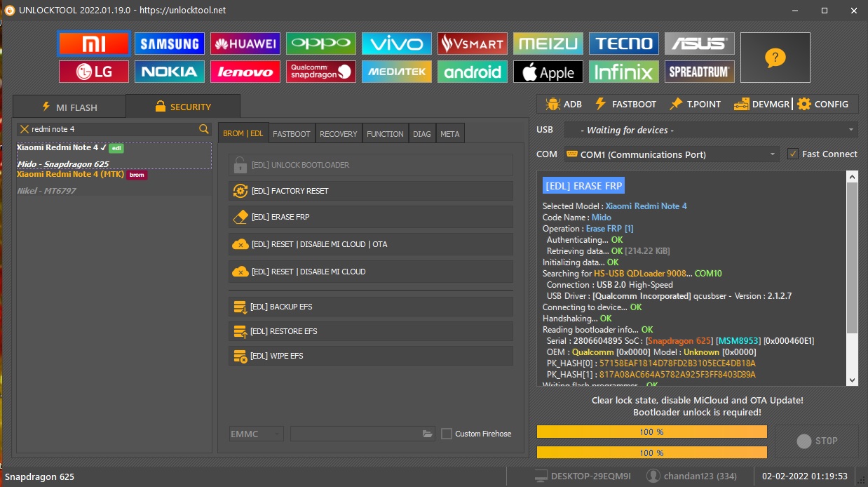Switch to the MI FLASH tab
The height and width of the screenshot is (487, 868).
click(x=69, y=107)
